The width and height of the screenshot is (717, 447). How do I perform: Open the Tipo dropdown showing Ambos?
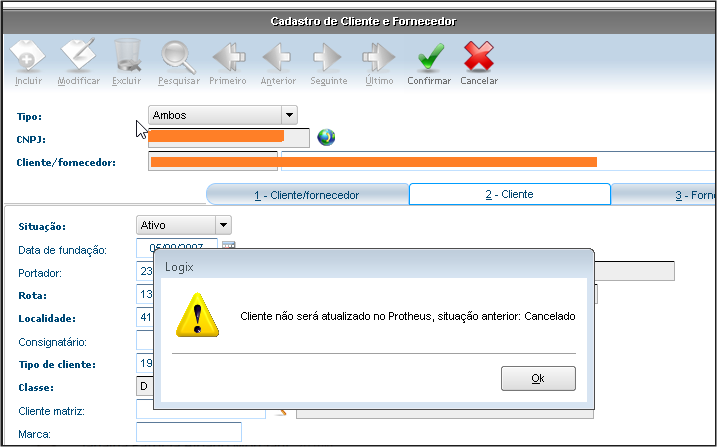[223, 115]
